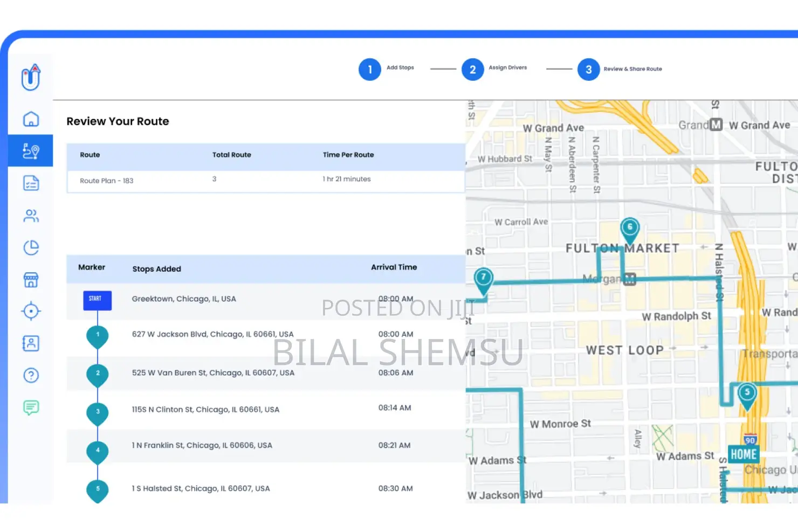The width and height of the screenshot is (798, 532).
Task: Click stop marker 5 in the list
Action: (98, 491)
